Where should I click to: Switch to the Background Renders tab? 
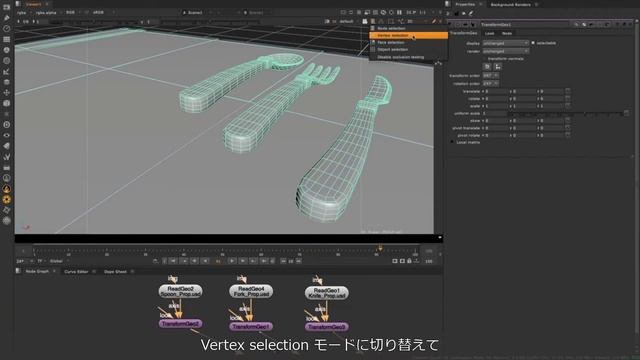(510, 4)
